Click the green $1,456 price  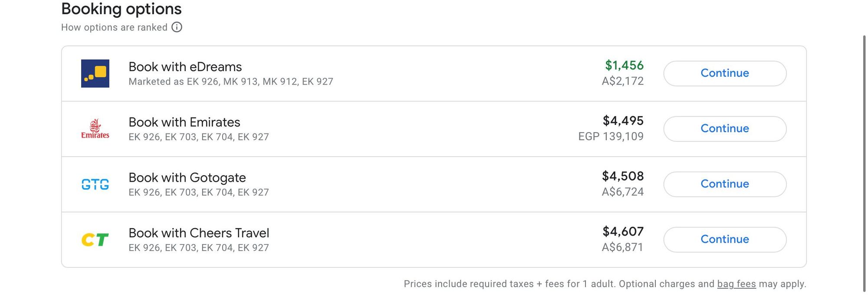[x=624, y=65]
